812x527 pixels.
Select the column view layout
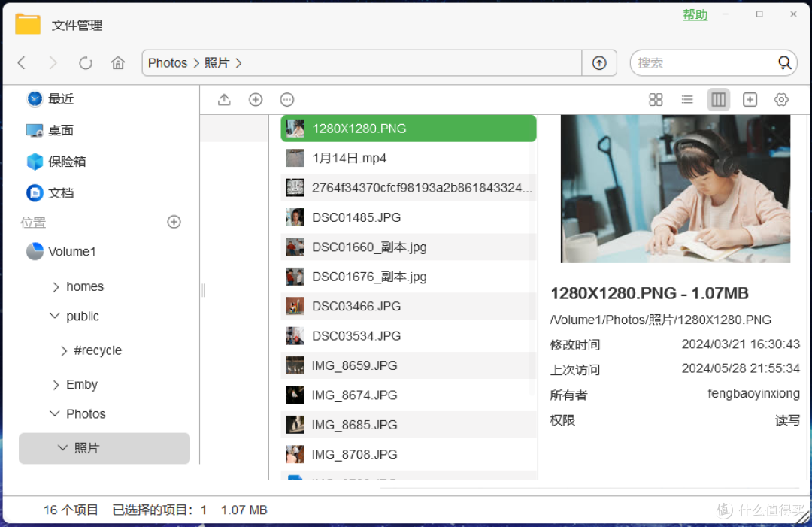pos(718,99)
